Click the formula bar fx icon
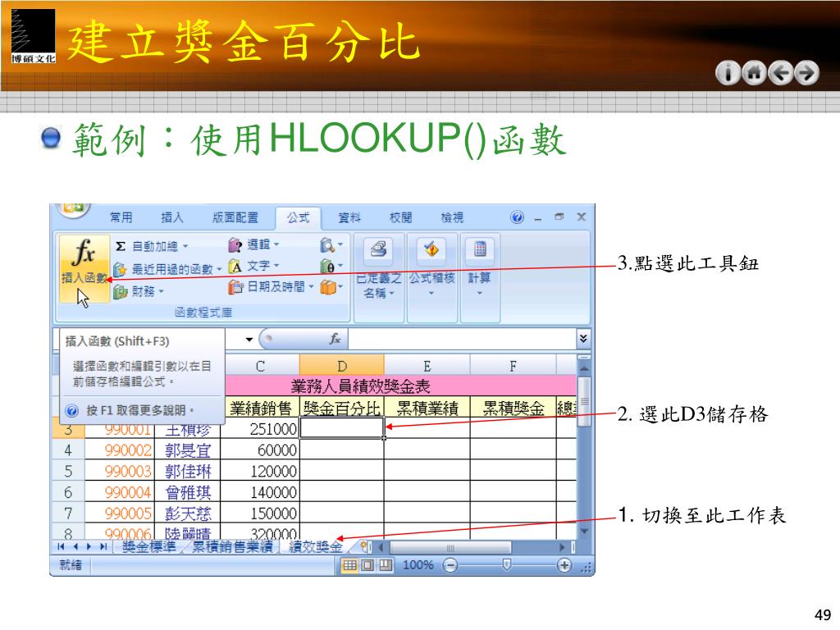 pyautogui.click(x=336, y=339)
